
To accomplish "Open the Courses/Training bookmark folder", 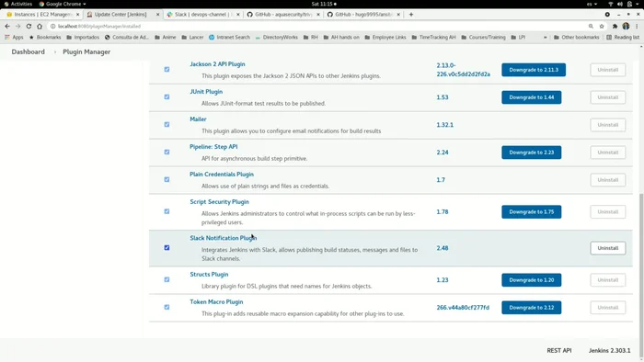I will tap(483, 38).
